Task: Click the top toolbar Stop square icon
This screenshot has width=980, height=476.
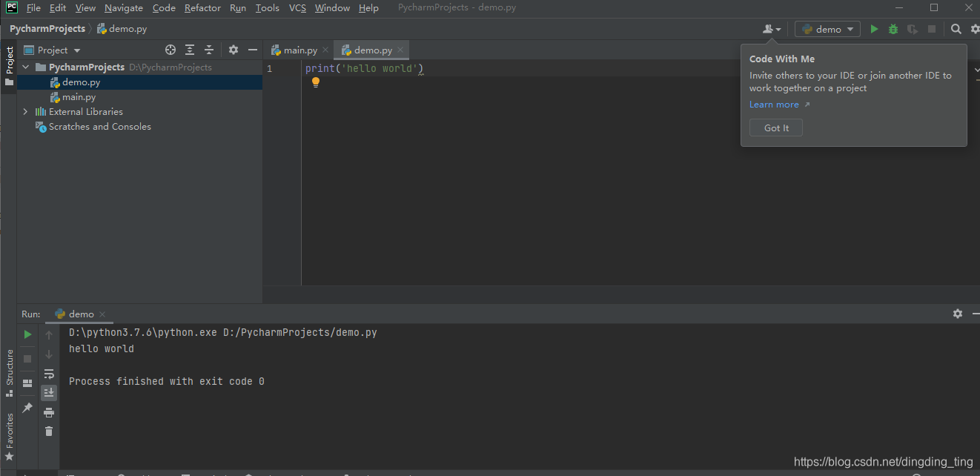Action: click(932, 29)
